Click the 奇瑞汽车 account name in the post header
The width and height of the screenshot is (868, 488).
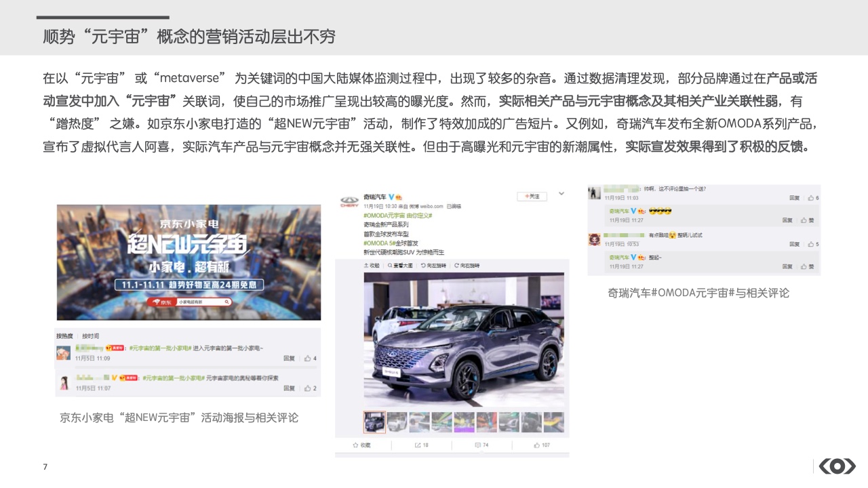(375, 197)
